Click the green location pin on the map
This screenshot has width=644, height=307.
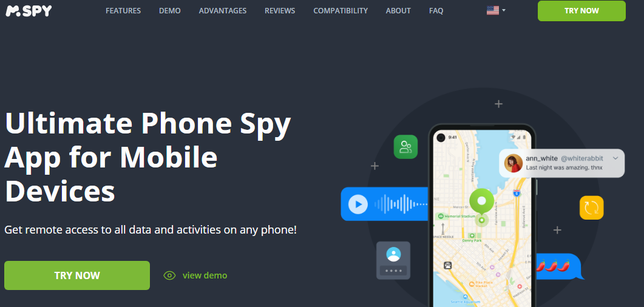tap(481, 201)
